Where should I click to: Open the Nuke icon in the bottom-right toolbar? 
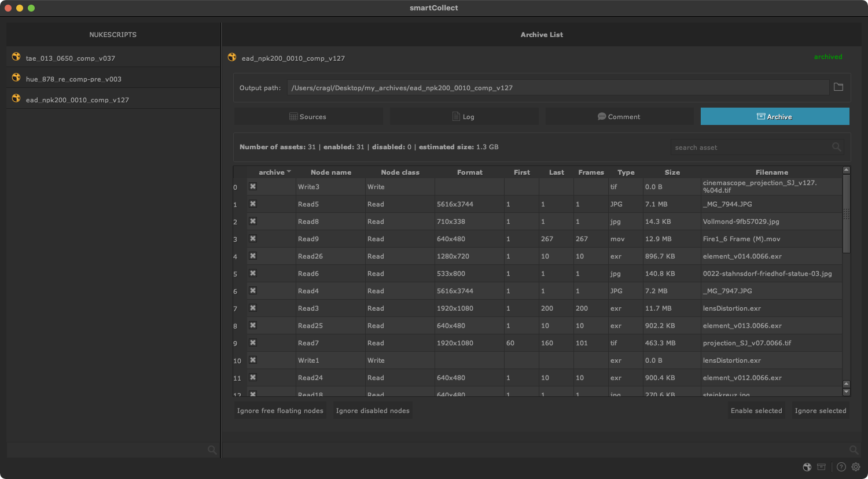pos(807,467)
